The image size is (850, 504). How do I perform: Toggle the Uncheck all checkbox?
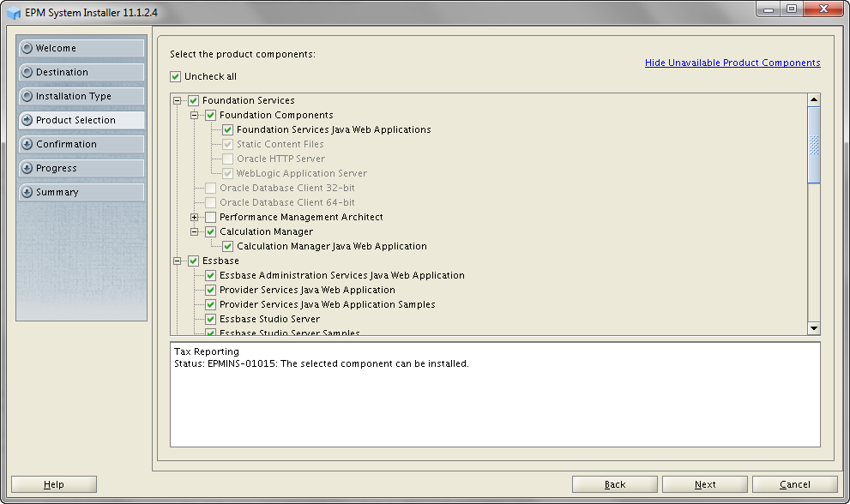pos(176,76)
